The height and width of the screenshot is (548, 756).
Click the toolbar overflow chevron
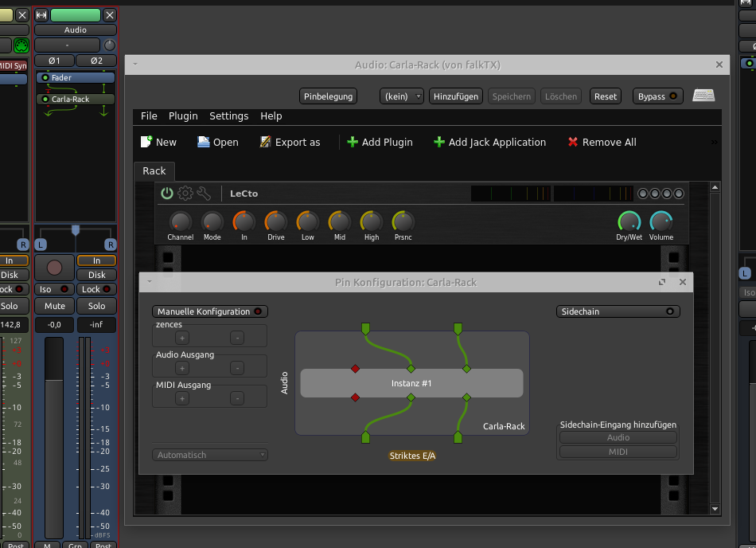click(714, 143)
